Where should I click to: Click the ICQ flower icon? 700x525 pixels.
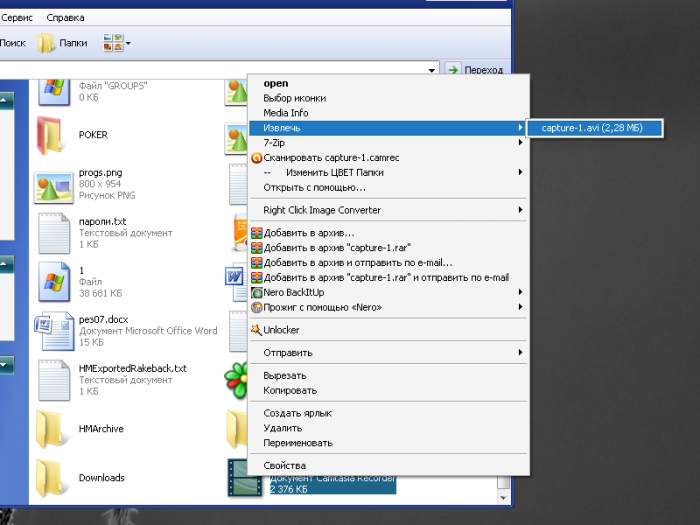236,379
